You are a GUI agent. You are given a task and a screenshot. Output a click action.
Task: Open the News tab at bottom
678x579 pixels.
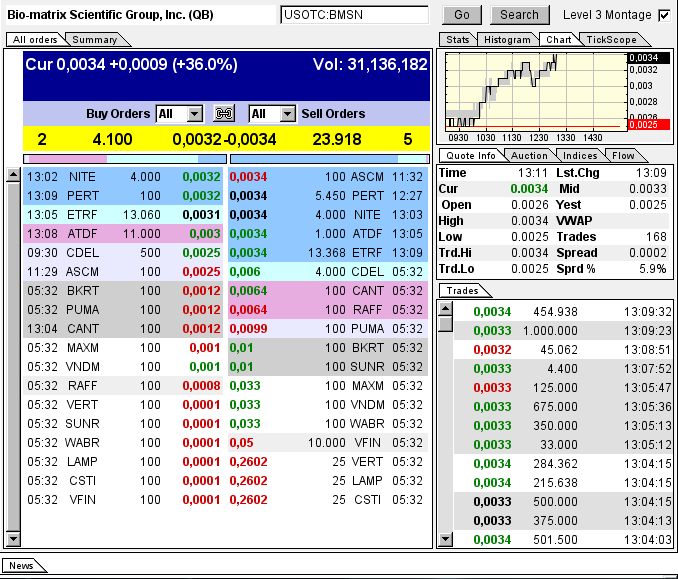click(x=22, y=566)
